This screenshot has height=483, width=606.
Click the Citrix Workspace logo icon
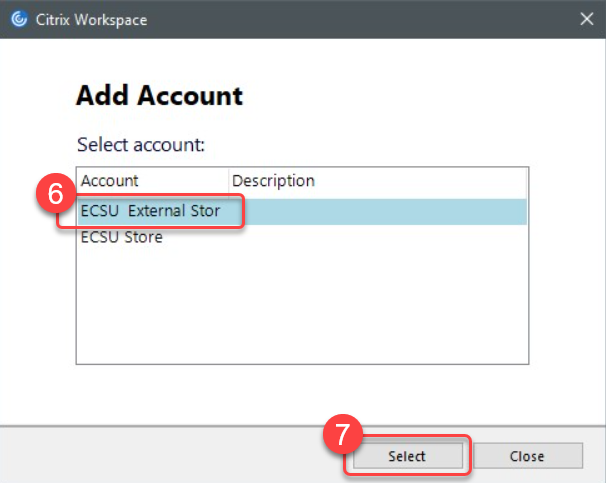pyautogui.click(x=19, y=19)
